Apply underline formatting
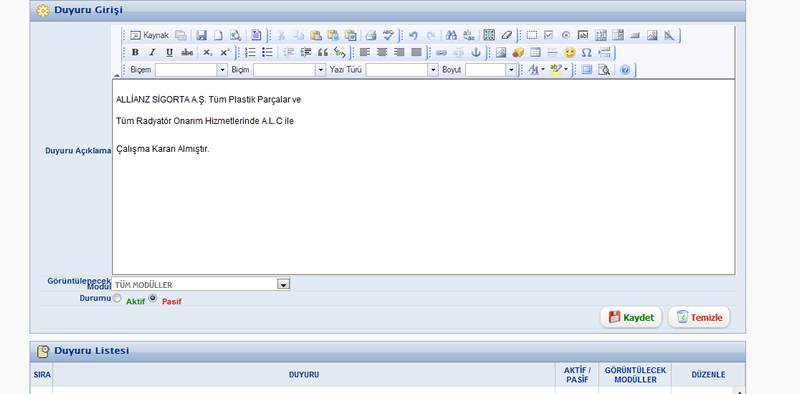 169,52
